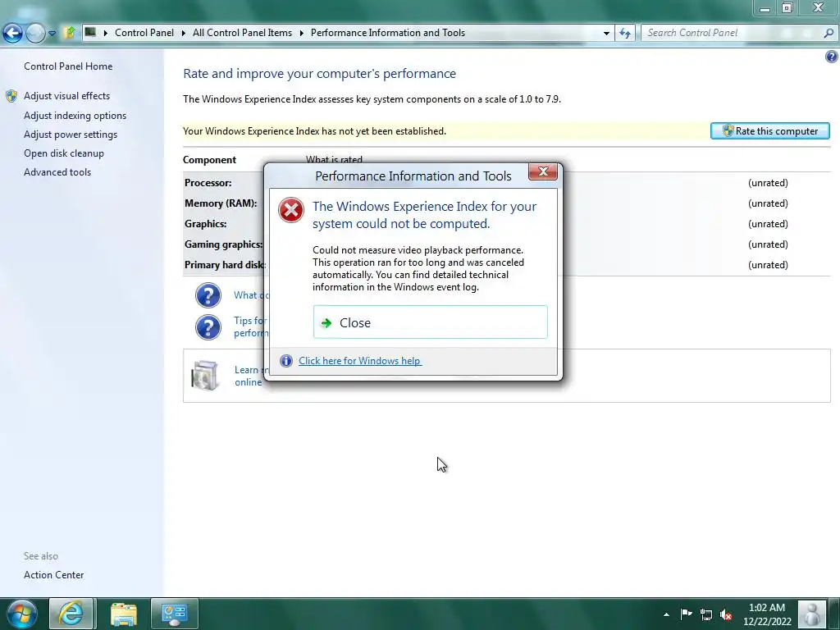Click the address bar refresh icon
The width and height of the screenshot is (840, 630).
[624, 33]
